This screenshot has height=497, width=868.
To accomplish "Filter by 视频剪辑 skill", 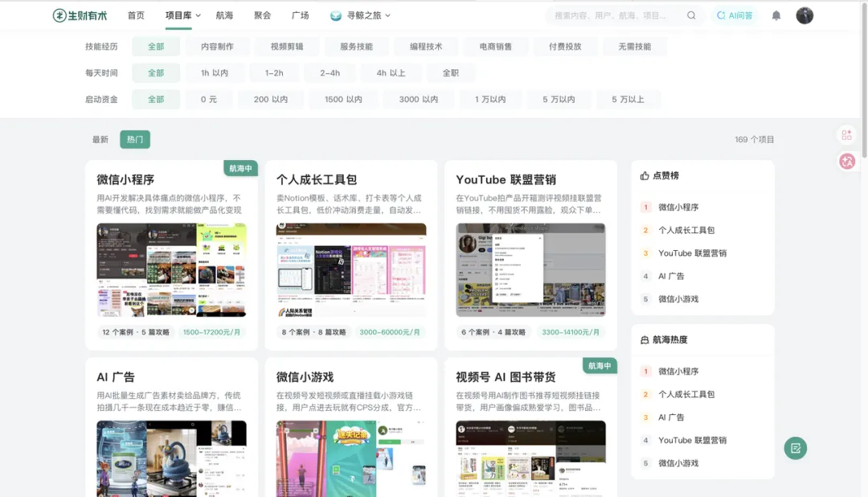I will click(287, 47).
